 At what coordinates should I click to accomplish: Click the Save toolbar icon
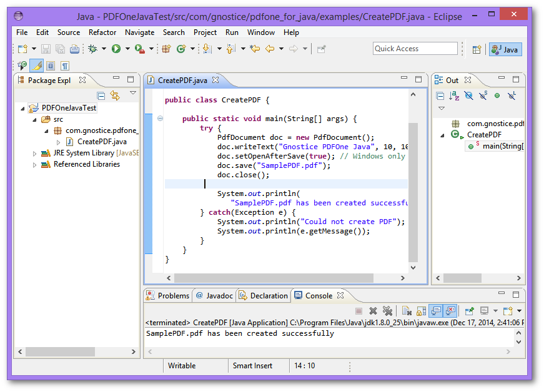point(46,49)
